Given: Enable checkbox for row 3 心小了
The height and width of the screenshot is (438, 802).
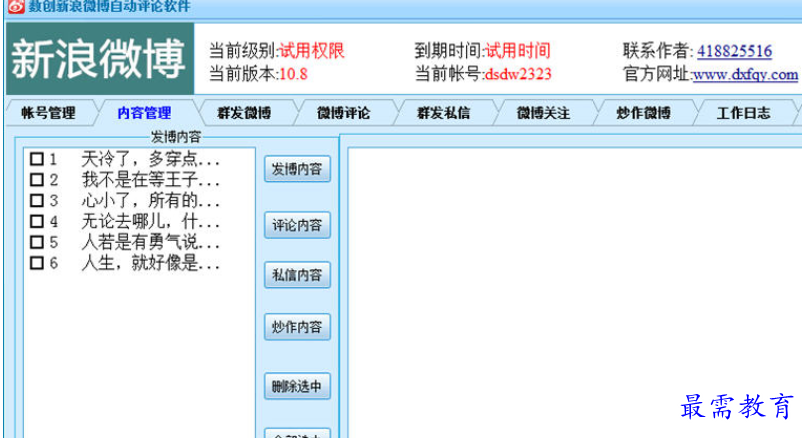Looking at the screenshot, I should (36, 201).
